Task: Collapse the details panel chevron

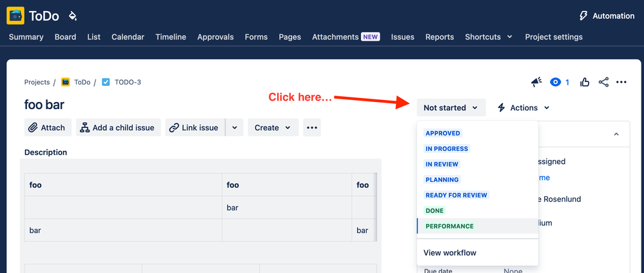Action: 616,134
